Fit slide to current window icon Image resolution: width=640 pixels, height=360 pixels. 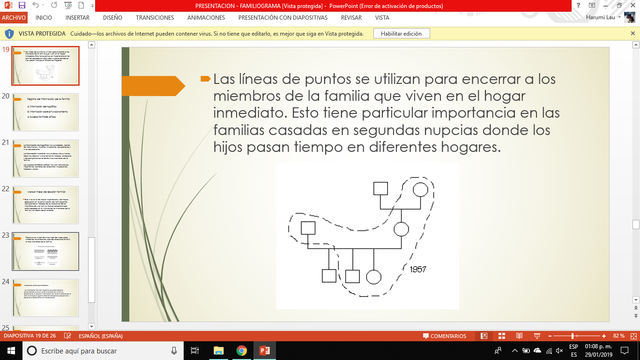coord(633,336)
